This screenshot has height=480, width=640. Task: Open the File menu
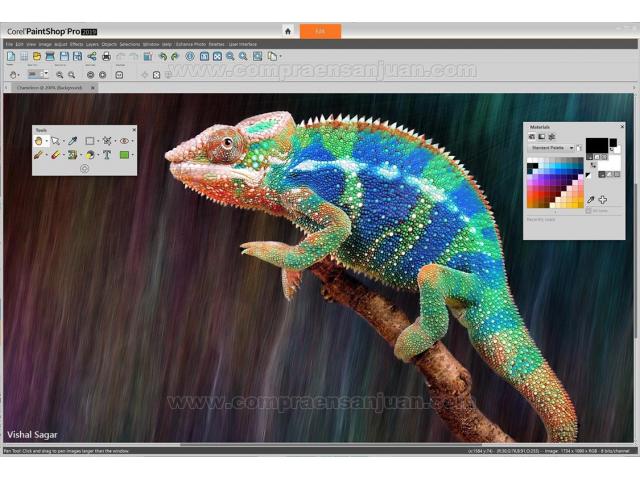click(9, 44)
